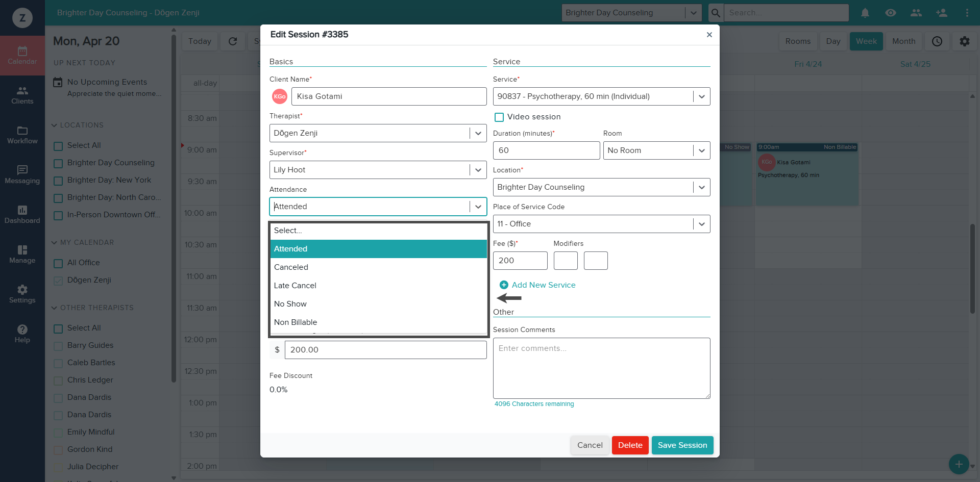Click the add person icon
980x482 pixels.
(x=942, y=13)
